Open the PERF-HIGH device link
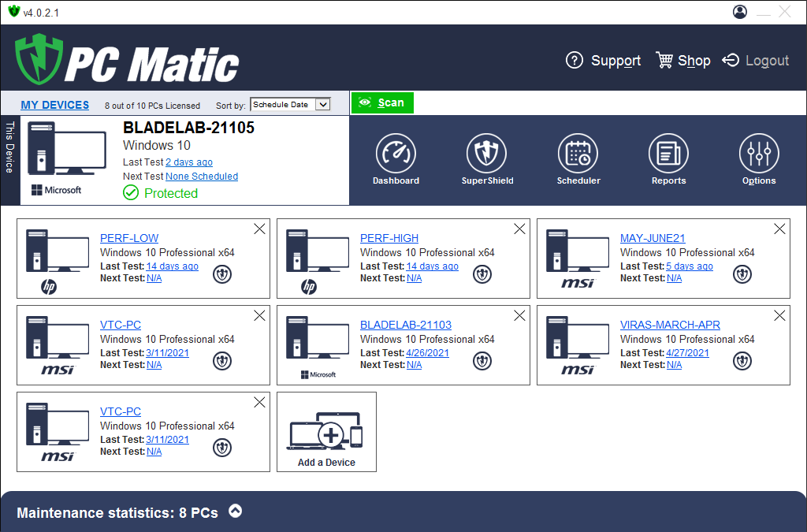This screenshot has width=807, height=532. coord(389,238)
